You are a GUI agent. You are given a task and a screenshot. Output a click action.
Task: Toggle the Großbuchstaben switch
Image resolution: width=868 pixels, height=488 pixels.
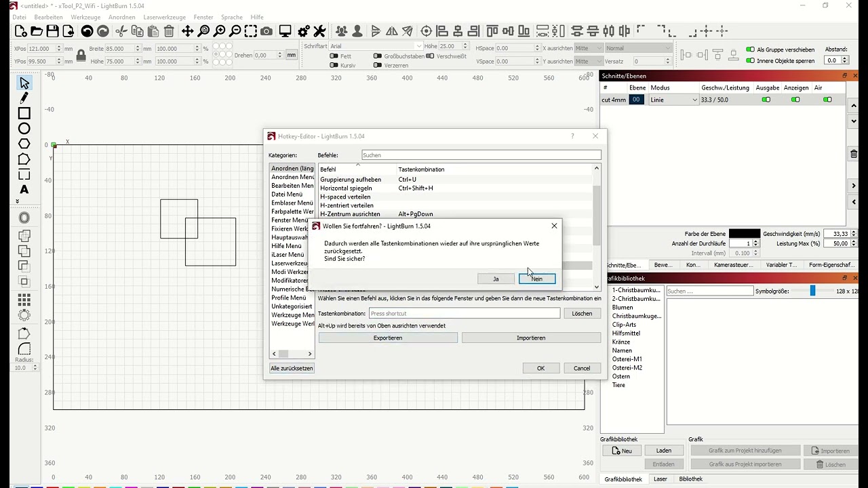tap(377, 56)
